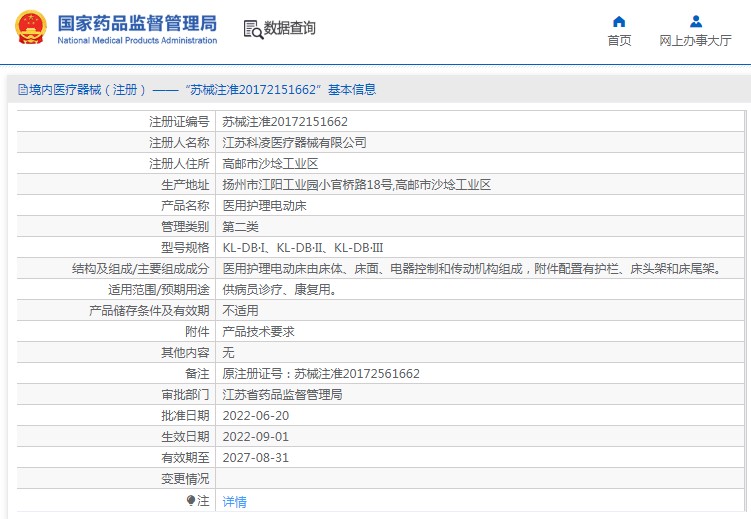Select registration number 苏械注准20172151662 value
This screenshot has width=751, height=519.
point(285,122)
